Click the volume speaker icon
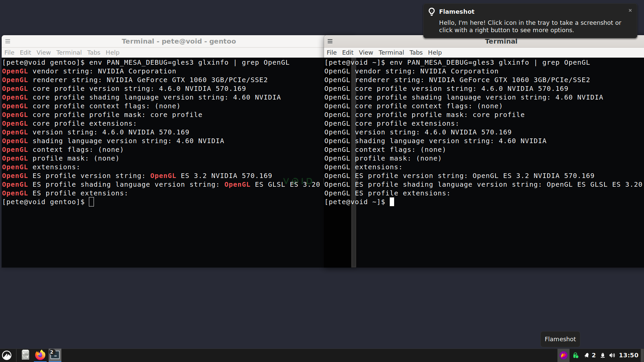Viewport: 644px width, 362px height. click(x=612, y=355)
